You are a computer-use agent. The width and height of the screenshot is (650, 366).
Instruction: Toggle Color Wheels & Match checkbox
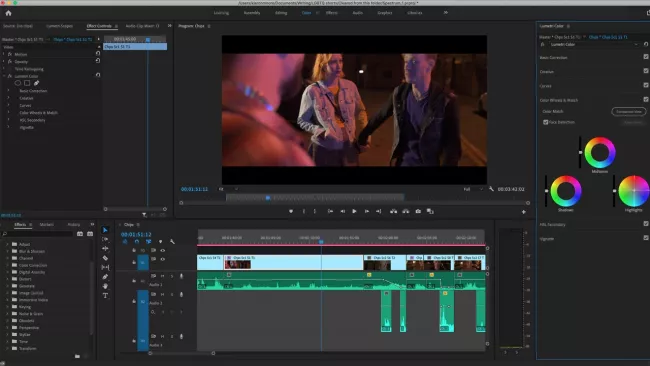pos(646,99)
